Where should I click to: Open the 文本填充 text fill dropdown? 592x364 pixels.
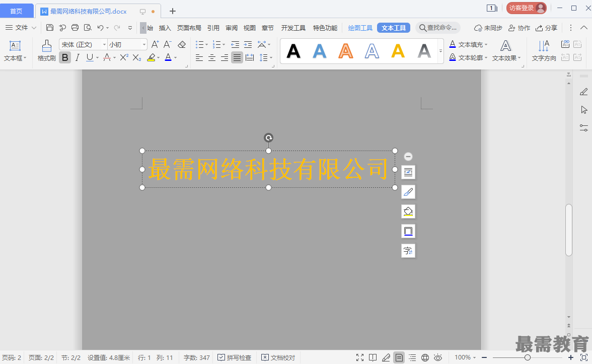tap(486, 44)
